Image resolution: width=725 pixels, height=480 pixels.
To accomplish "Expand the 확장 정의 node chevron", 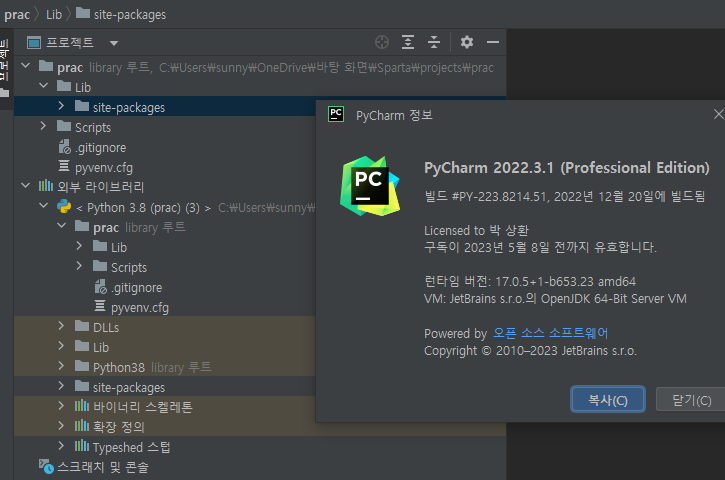I will [61, 425].
